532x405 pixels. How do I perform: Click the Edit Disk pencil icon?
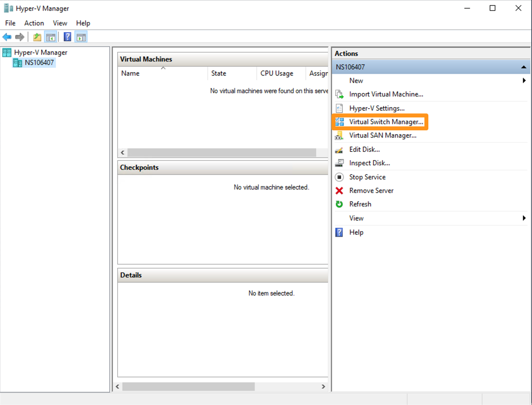[339, 149]
